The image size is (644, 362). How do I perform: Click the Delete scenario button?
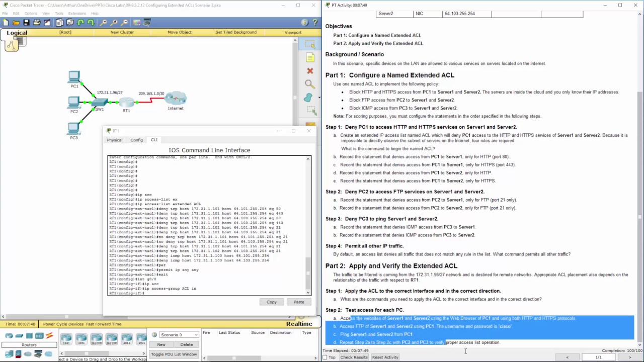[x=187, y=344]
